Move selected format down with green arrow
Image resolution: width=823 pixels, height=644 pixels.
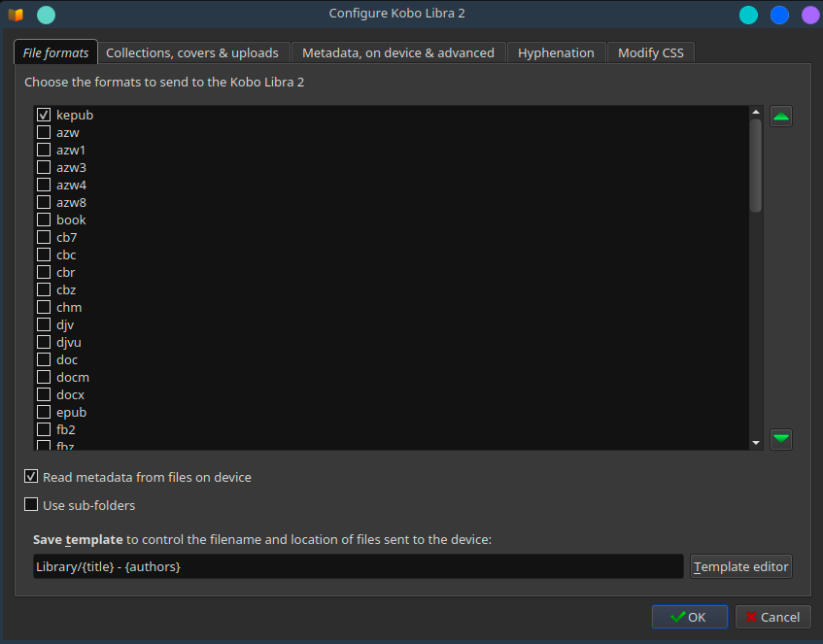pyautogui.click(x=781, y=439)
